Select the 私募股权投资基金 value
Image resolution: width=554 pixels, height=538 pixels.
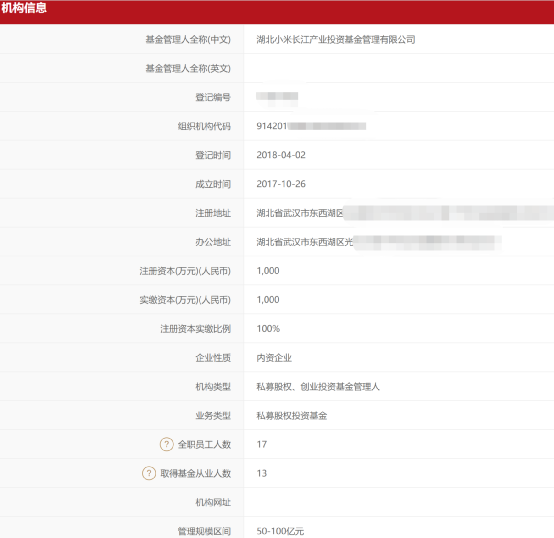pyautogui.click(x=291, y=416)
